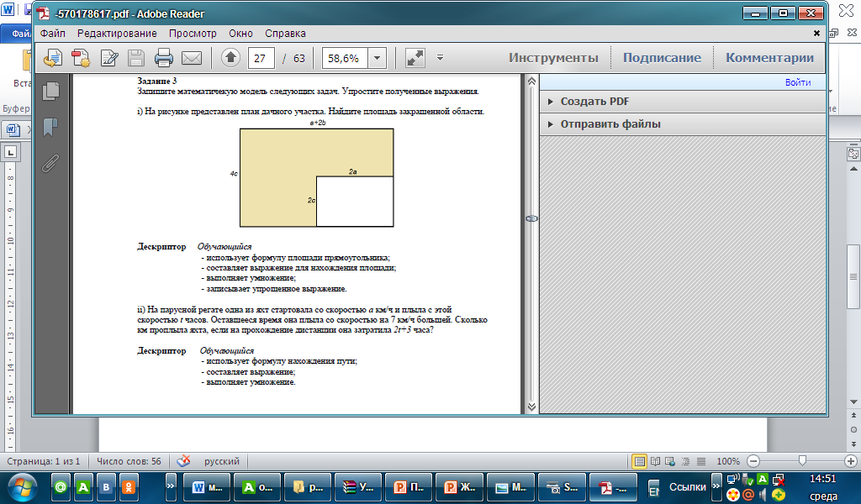This screenshot has height=504, width=861.
Task: Switch to the Adobe Reader taskbar button
Action: click(613, 486)
